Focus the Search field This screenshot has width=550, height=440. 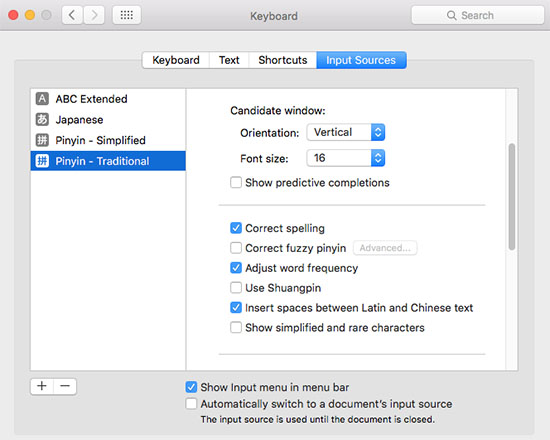477,15
